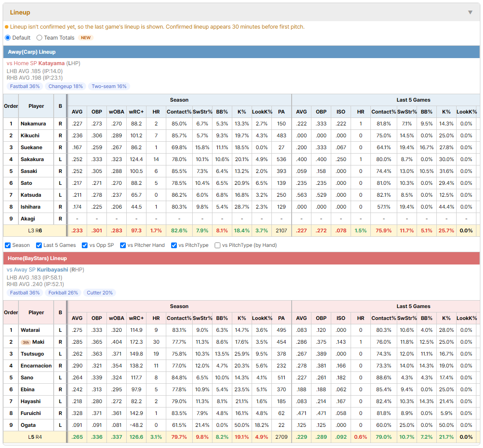Click the Forkball 26% pitch tag
Image resolution: width=483 pixels, height=448 pixels.
tap(63, 293)
